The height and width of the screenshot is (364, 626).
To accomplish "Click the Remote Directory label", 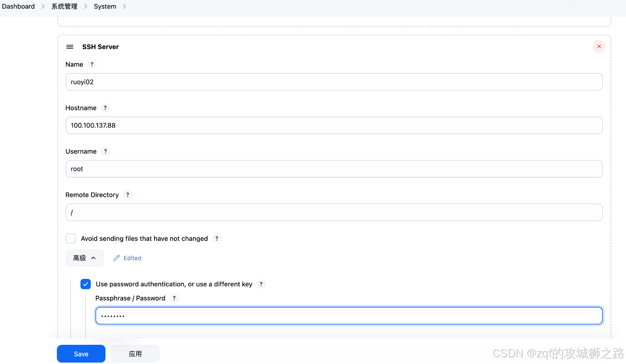I will click(x=92, y=195).
